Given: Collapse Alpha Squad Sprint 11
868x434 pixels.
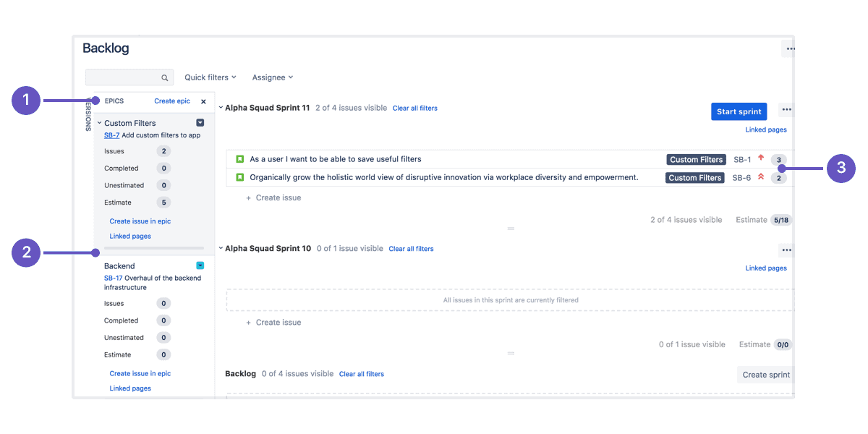Looking at the screenshot, I should click(219, 107).
